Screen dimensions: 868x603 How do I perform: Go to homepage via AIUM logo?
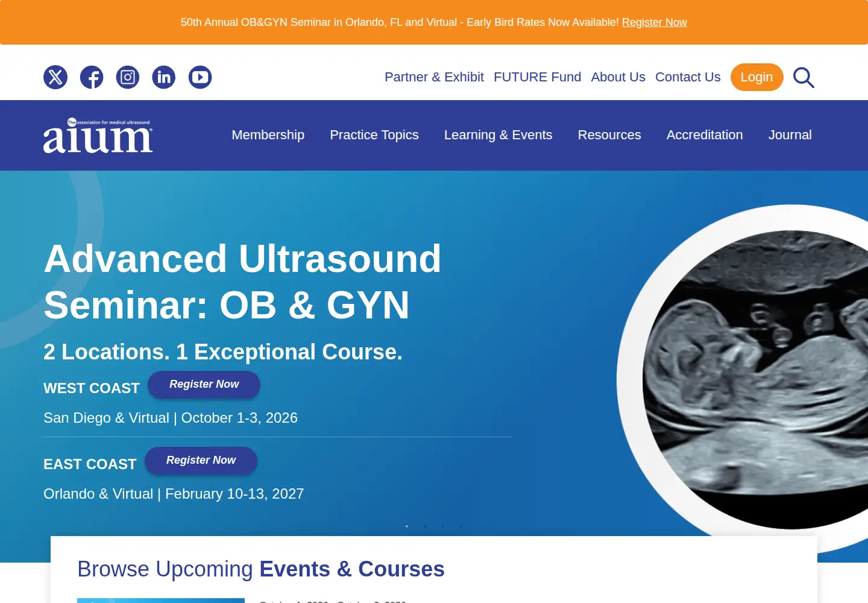click(98, 135)
